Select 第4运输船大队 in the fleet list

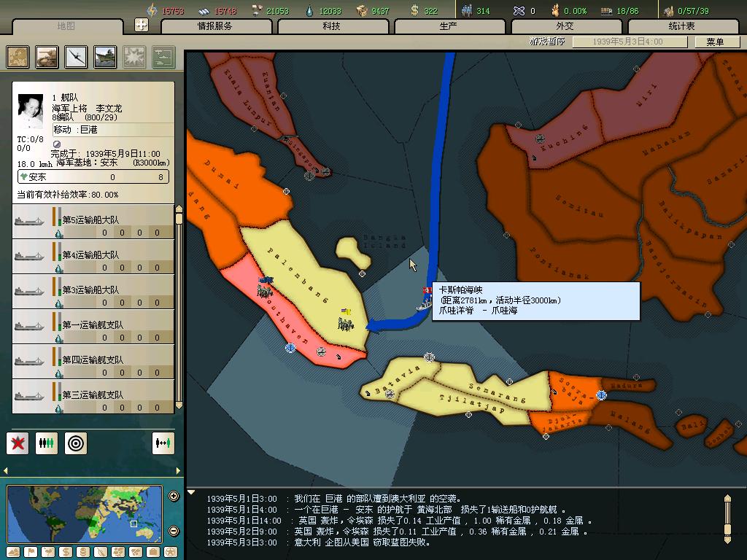[93, 257]
